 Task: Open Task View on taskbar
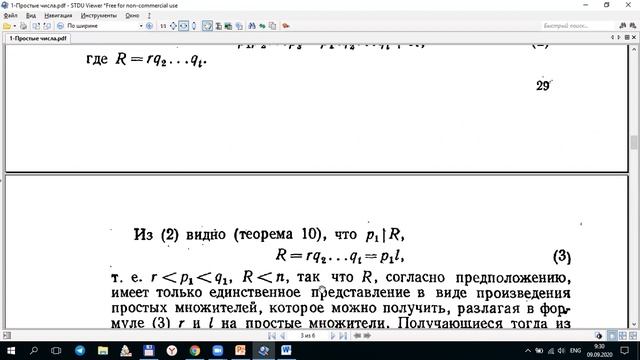point(56,351)
